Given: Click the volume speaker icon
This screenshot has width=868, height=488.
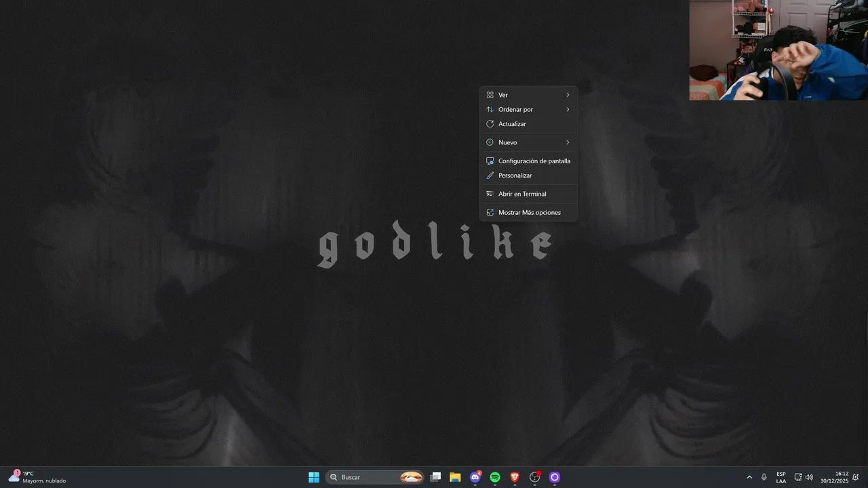Looking at the screenshot, I should [809, 477].
